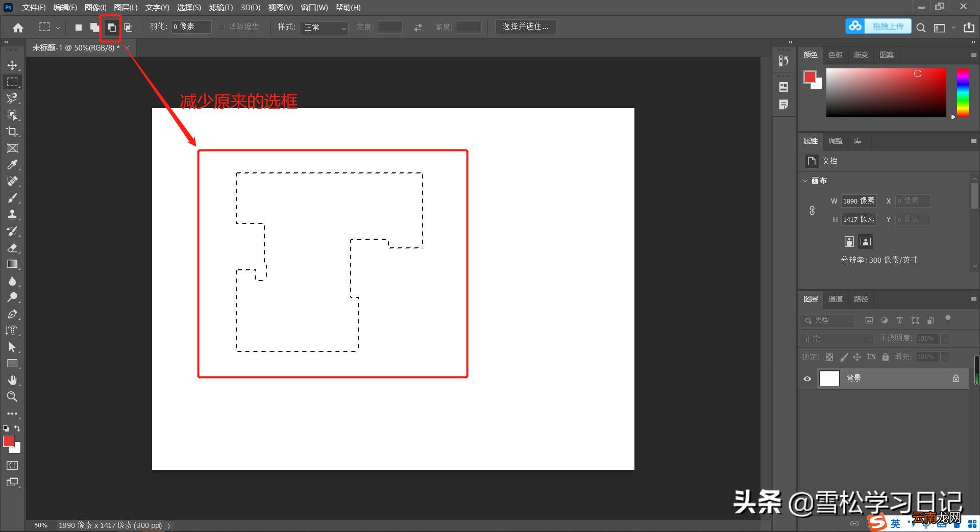
Task: Click the 选择并遮住 button
Action: 525,27
